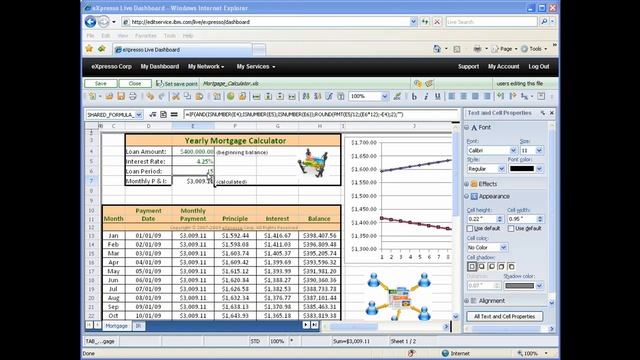The height and width of the screenshot is (360, 640).
Task: Click the equals sign icon by the formula bar
Action: click(174, 115)
